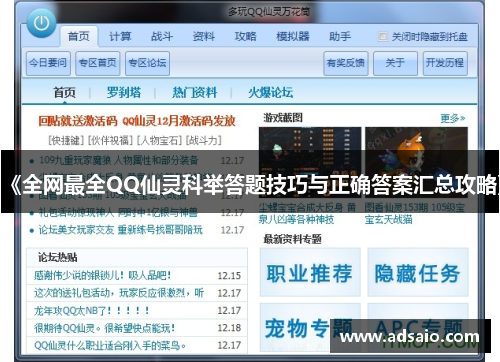Click the 有奖反馈 button
This screenshot has width=500, height=362.
tap(346, 63)
